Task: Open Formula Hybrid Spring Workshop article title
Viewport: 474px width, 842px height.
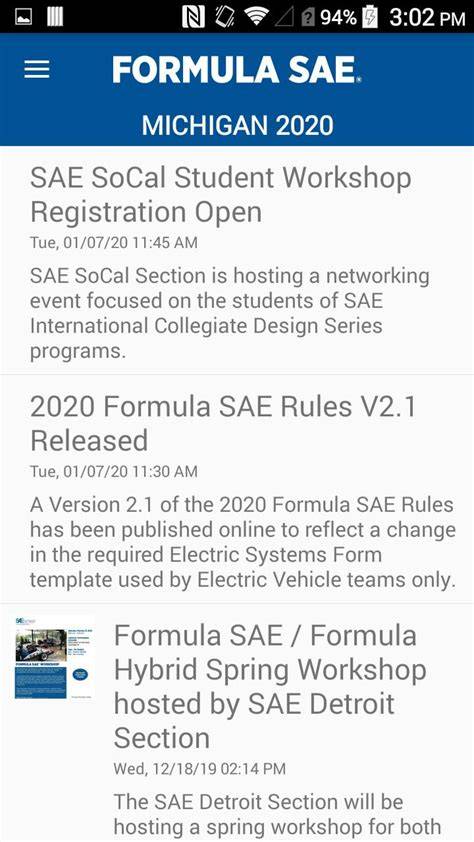Action: point(271,687)
